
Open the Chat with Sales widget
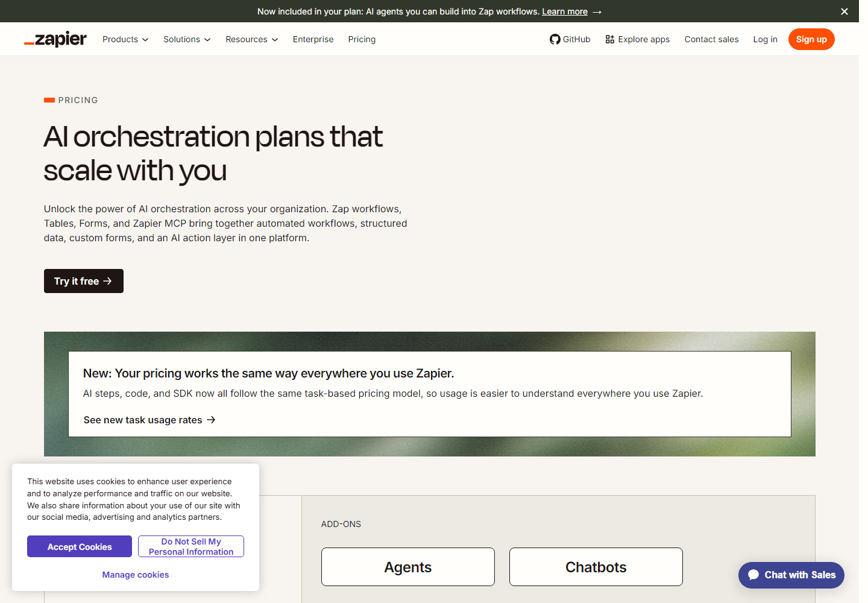pyautogui.click(x=791, y=575)
